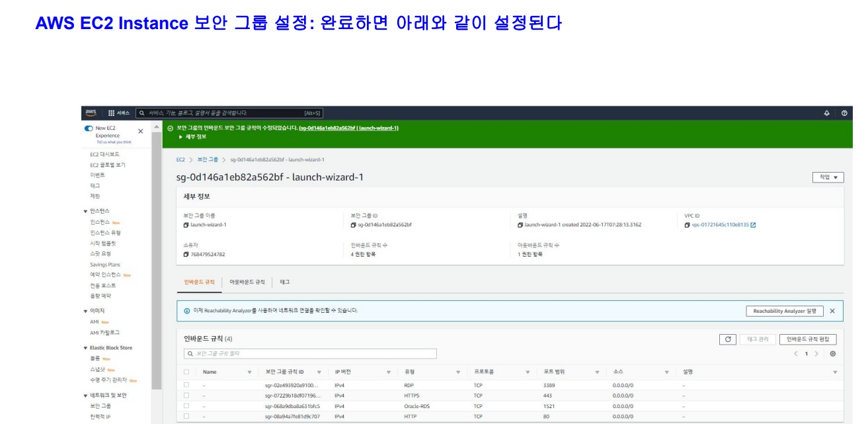Viewport: 868px width, 424px height.
Task: Copy the security group name launch-wizard-1
Action: pos(186,225)
